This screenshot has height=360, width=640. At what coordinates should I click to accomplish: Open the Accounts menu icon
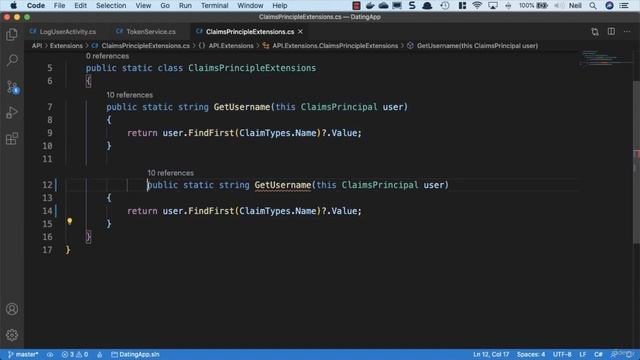(12, 309)
